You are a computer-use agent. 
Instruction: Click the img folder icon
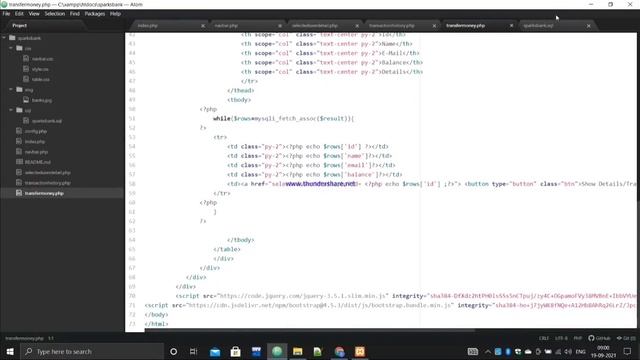(19, 89)
